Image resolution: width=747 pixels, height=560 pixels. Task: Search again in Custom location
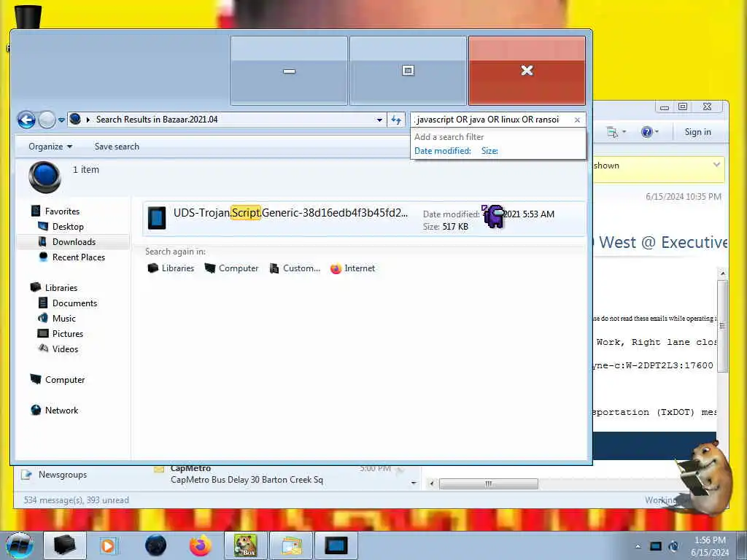[295, 268]
